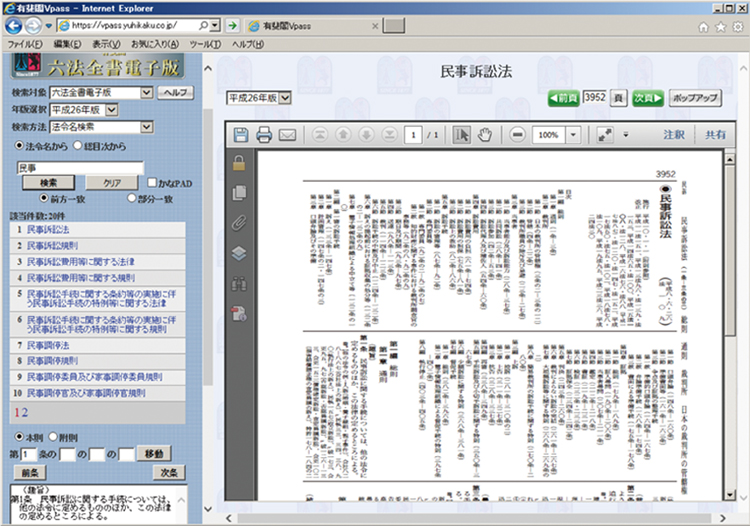Open the ヘルプ menu
This screenshot has height=526, width=750.
click(x=248, y=44)
